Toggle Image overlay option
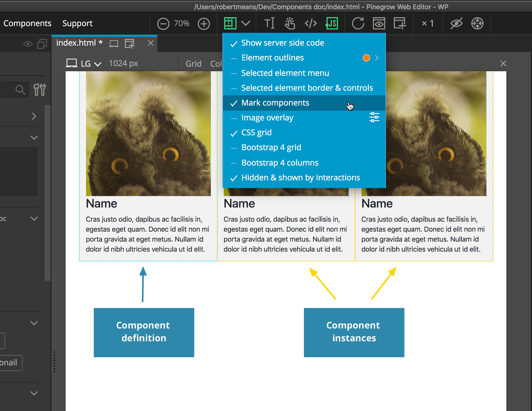Viewport: 532px width, 411px height. pyautogui.click(x=304, y=118)
